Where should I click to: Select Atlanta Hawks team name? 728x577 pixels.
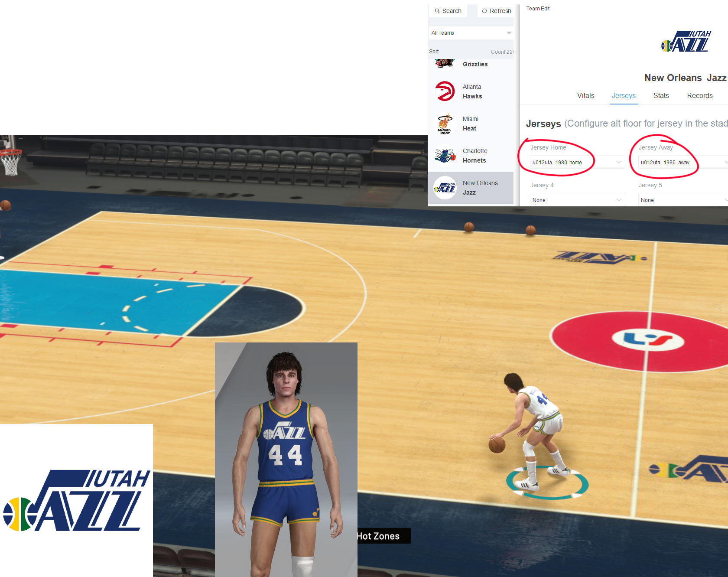pos(472,91)
